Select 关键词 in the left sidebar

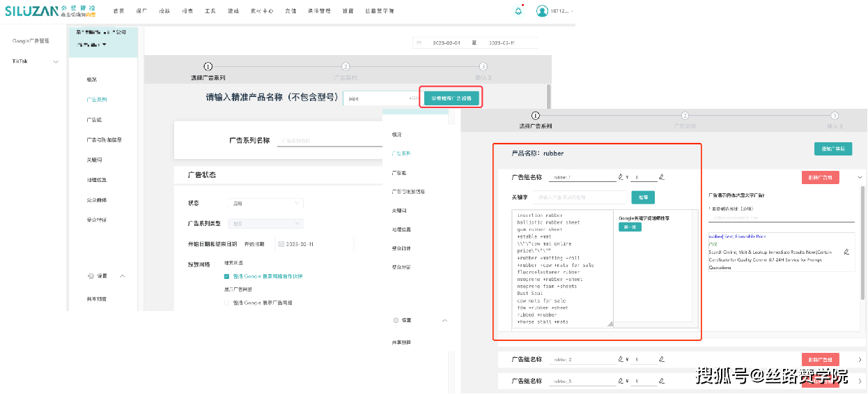click(94, 160)
